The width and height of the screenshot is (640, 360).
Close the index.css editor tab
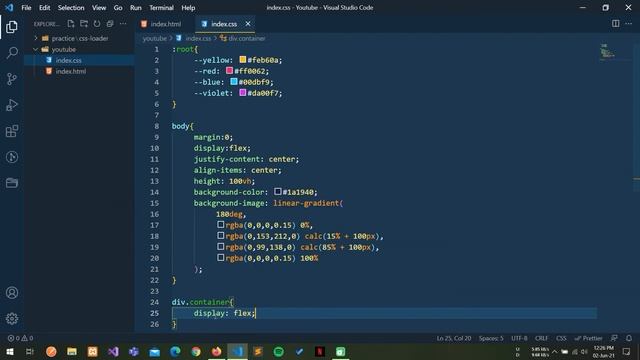(248, 24)
